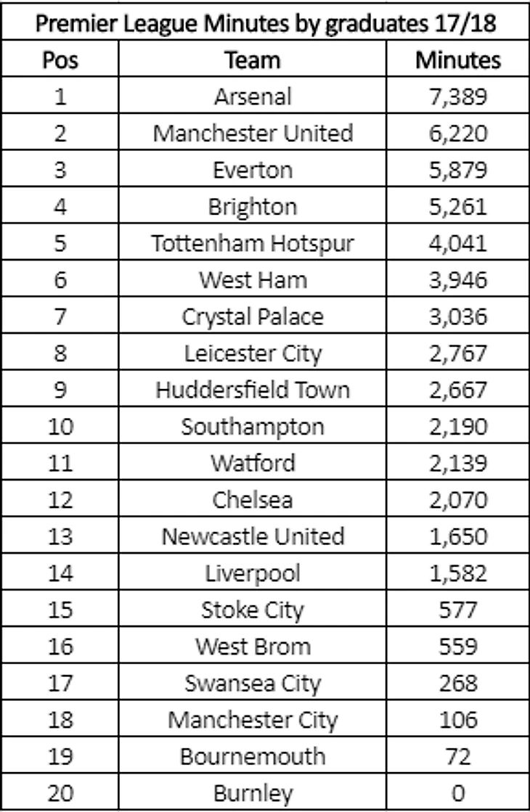Click the Brighton team cell
Screen dimensions: 530x812
(x=253, y=208)
